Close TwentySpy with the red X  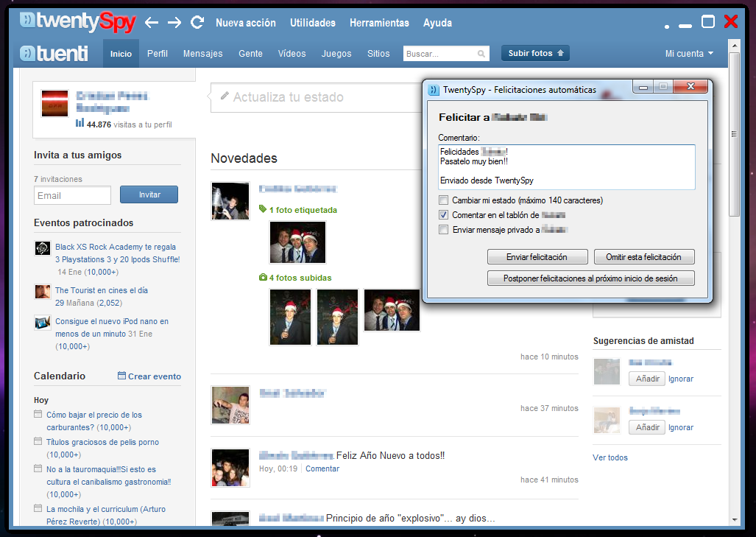[730, 21]
